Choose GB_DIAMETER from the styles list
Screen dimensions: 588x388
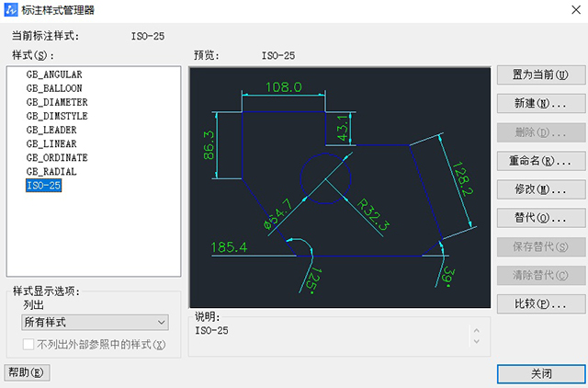(56, 102)
